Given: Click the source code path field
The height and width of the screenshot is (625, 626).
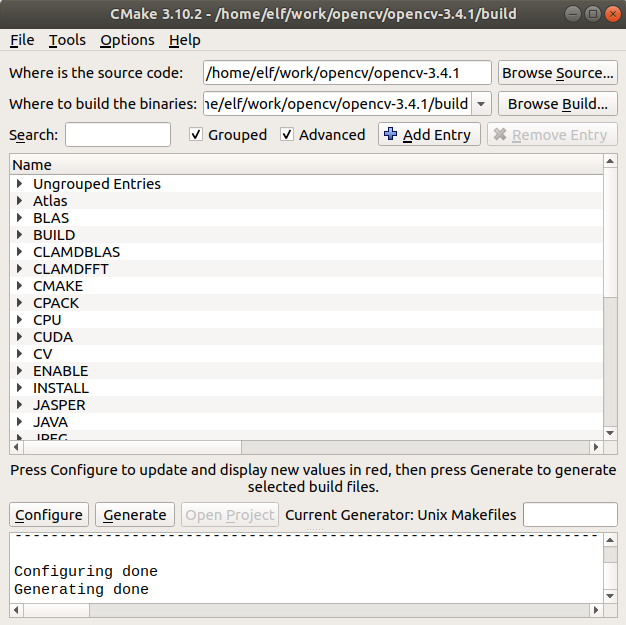Looking at the screenshot, I should [347, 73].
